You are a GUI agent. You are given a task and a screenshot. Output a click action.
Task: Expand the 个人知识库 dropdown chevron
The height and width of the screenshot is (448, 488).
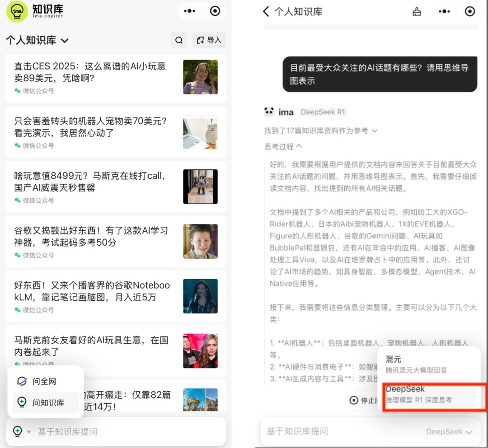click(x=65, y=41)
